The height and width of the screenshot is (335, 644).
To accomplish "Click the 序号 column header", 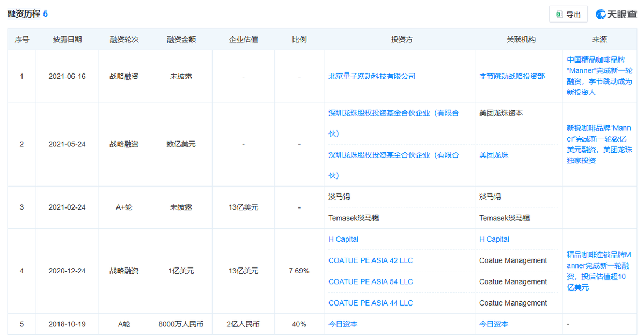I will tap(21, 40).
